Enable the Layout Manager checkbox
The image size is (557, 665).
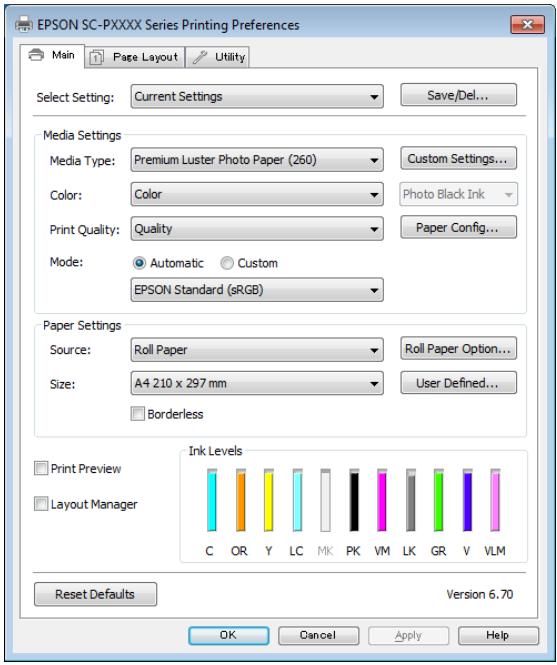[41, 504]
